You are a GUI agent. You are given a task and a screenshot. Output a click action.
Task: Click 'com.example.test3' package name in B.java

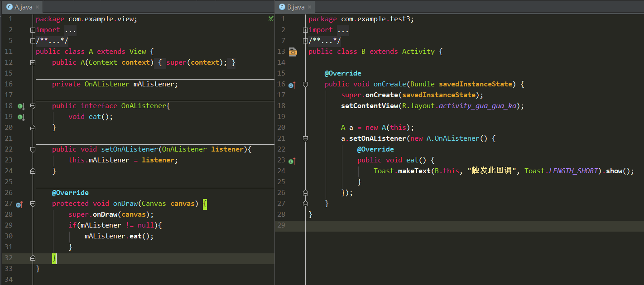point(375,19)
